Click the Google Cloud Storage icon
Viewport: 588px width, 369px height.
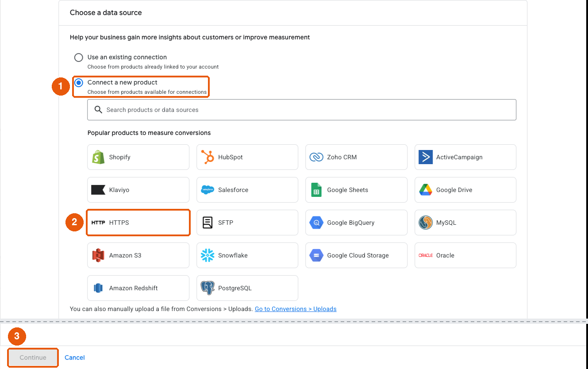tap(316, 255)
